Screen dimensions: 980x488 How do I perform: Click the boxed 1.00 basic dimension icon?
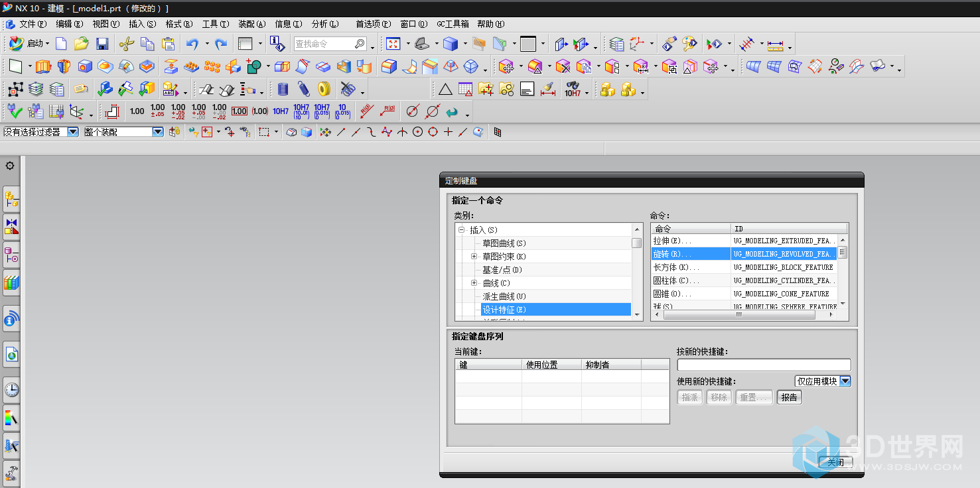(240, 111)
